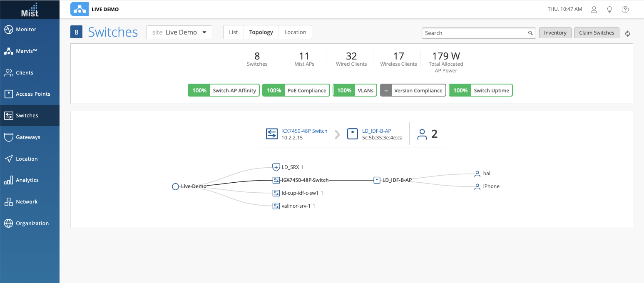644x283 pixels.
Task: Select the LD_SRX gateway node icon
Action: coord(276,167)
